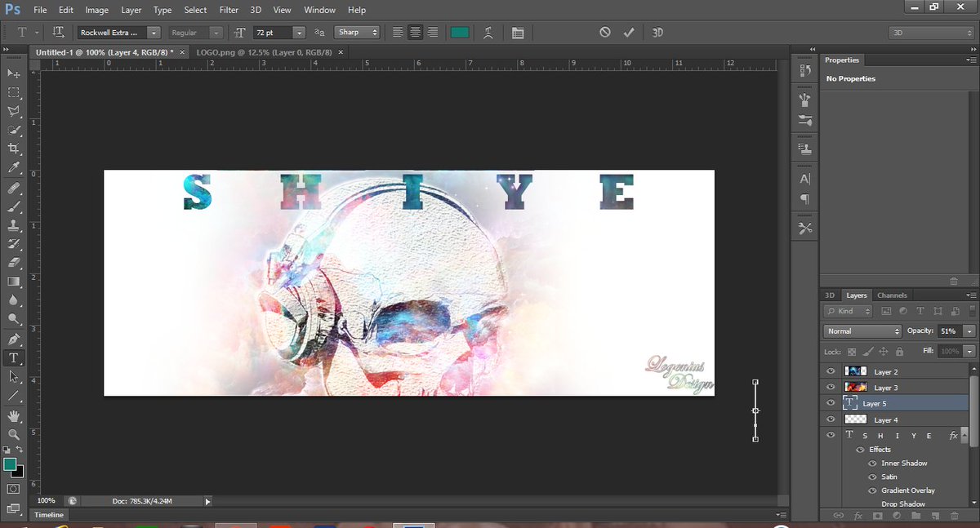Open the Timeline panel
980x528 pixels.
pos(48,515)
